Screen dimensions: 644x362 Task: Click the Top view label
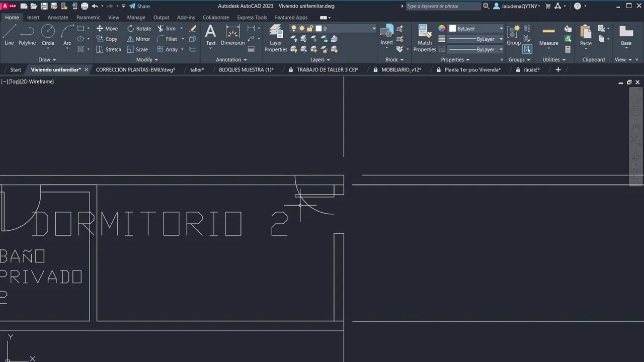14,81
